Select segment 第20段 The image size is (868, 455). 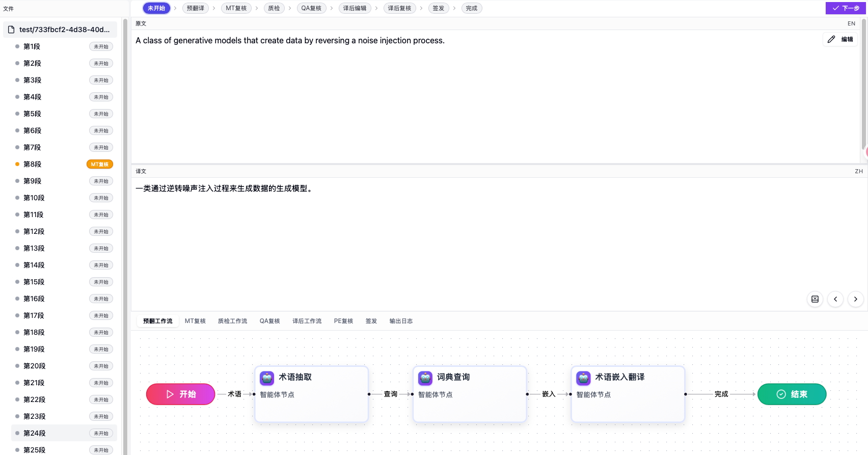[x=64, y=366]
